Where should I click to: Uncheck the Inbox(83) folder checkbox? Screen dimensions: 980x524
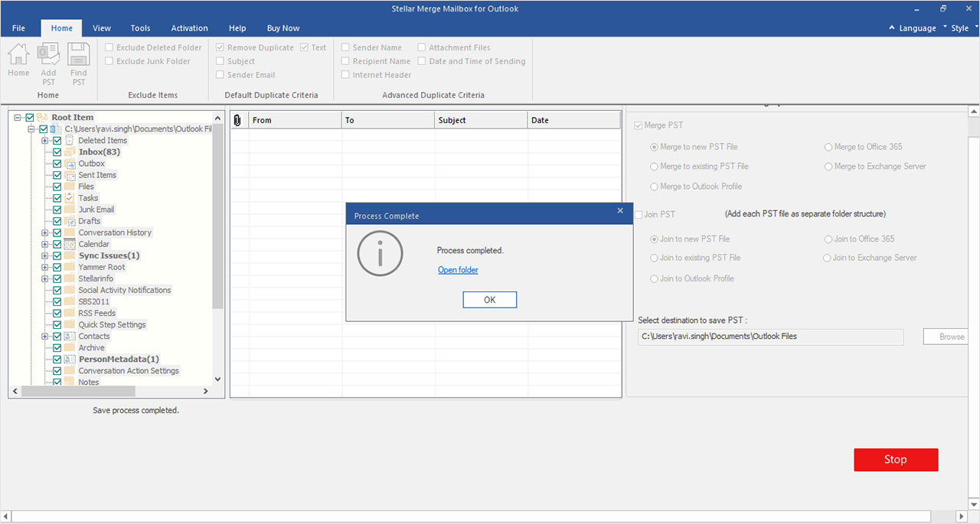click(x=57, y=152)
